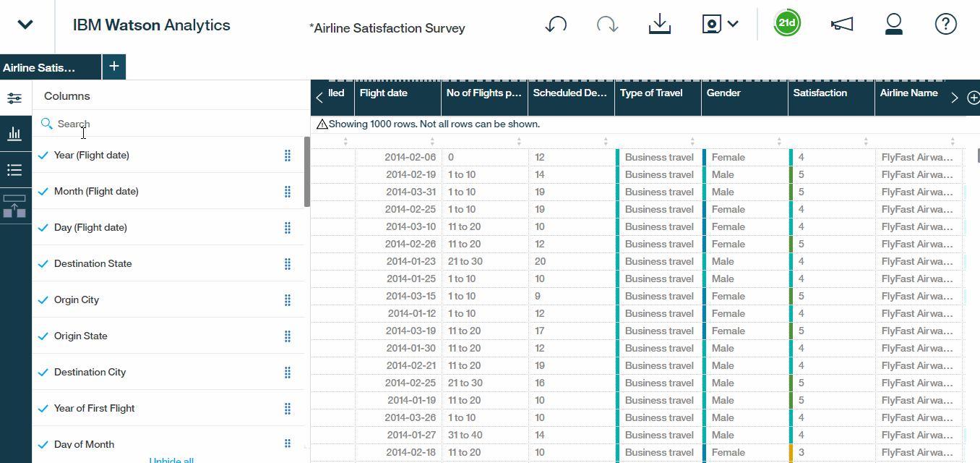Add a new tab with plus button

[x=113, y=67]
